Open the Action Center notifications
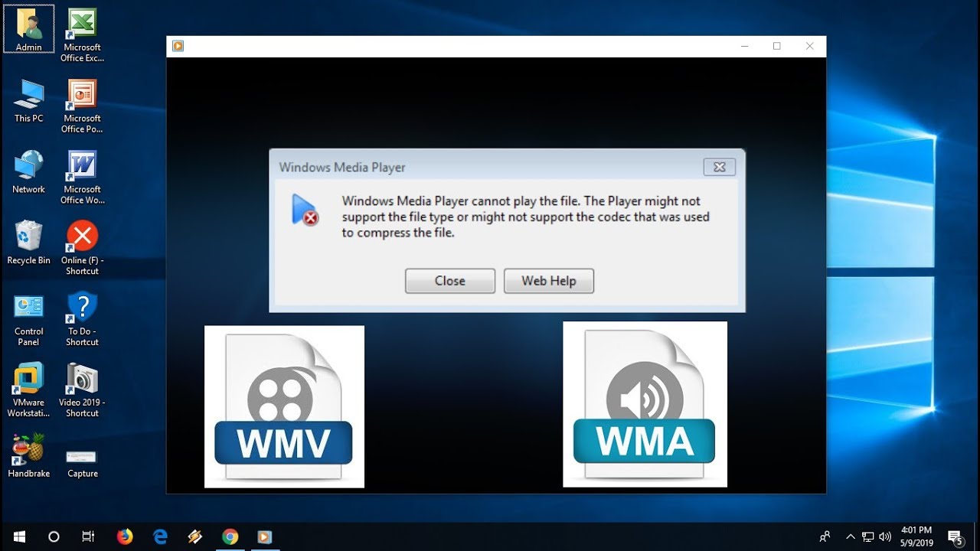980x551 pixels. pos(955,536)
